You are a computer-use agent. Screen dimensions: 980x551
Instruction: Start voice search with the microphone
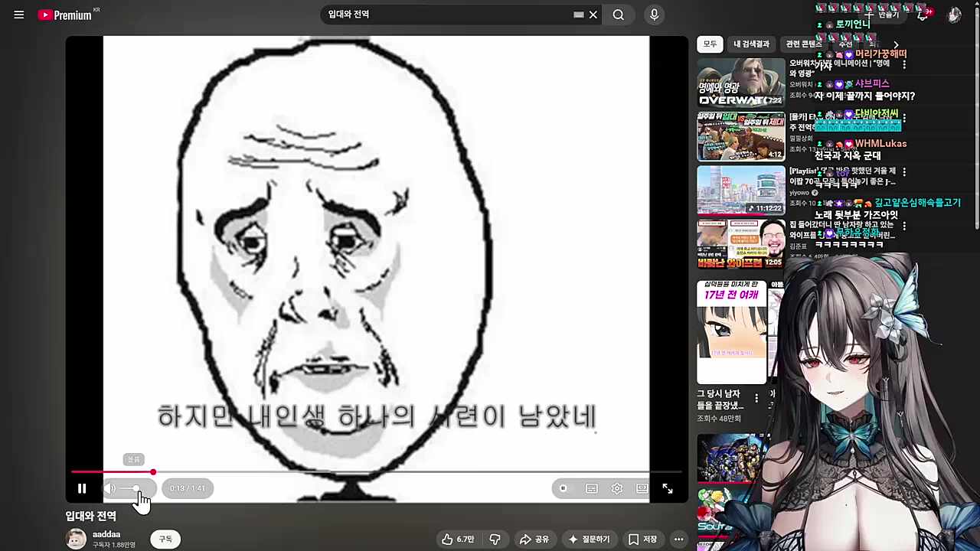(x=654, y=15)
